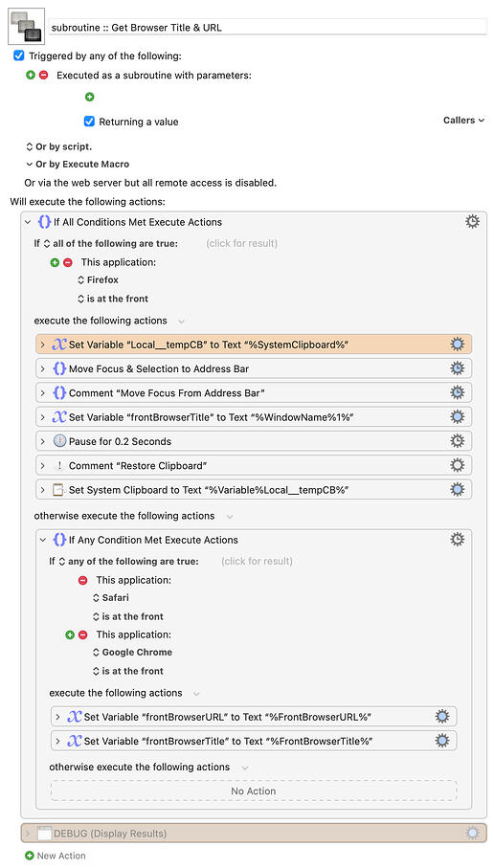Expand the Set Variable Local__tempCB action
494x868 pixels.
coord(43,345)
